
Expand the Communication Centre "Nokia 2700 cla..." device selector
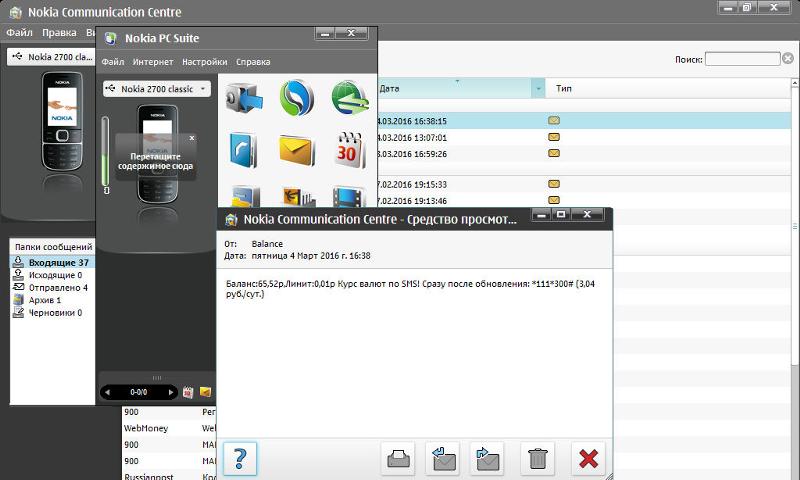[52, 57]
